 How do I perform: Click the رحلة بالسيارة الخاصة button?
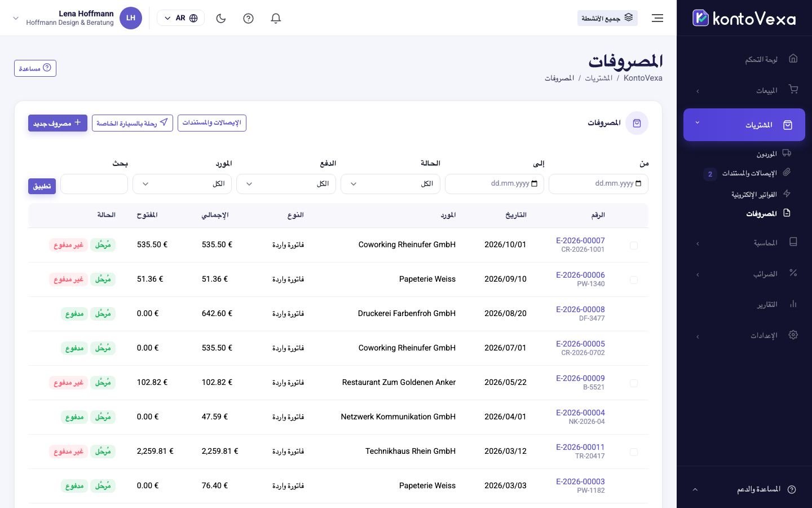click(133, 123)
